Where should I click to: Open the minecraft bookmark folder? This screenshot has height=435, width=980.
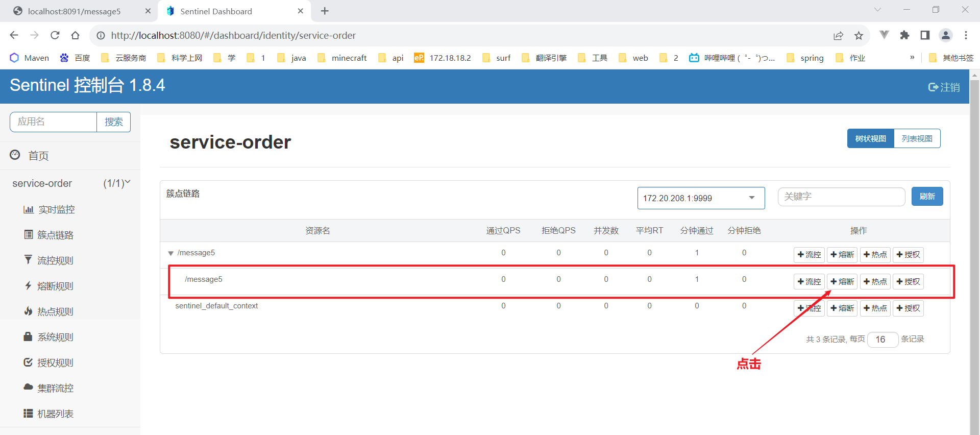click(342, 58)
